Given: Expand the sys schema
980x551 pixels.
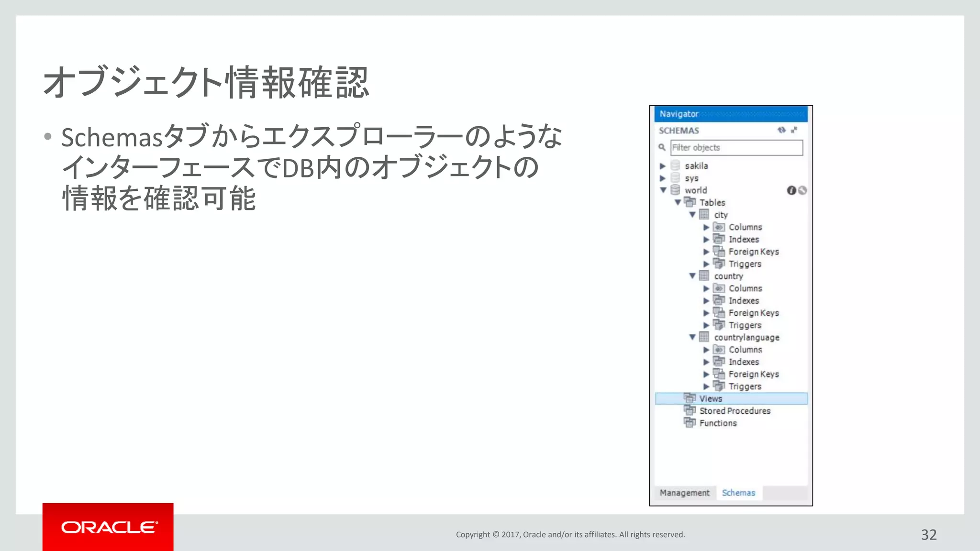Looking at the screenshot, I should (663, 178).
